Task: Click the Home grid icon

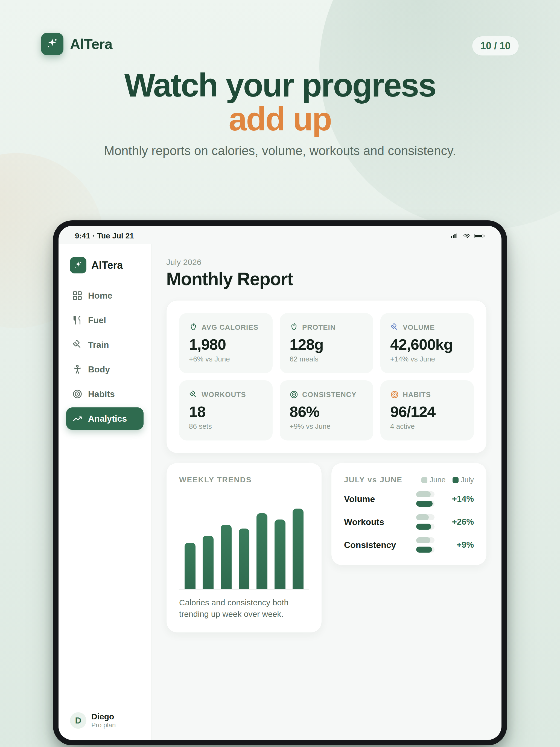Action: tap(77, 296)
